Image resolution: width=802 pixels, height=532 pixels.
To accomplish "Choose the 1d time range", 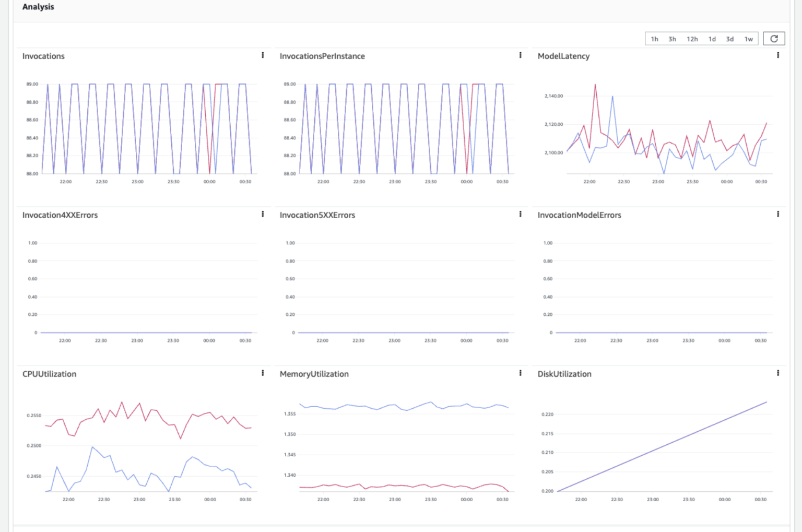I will (x=712, y=39).
